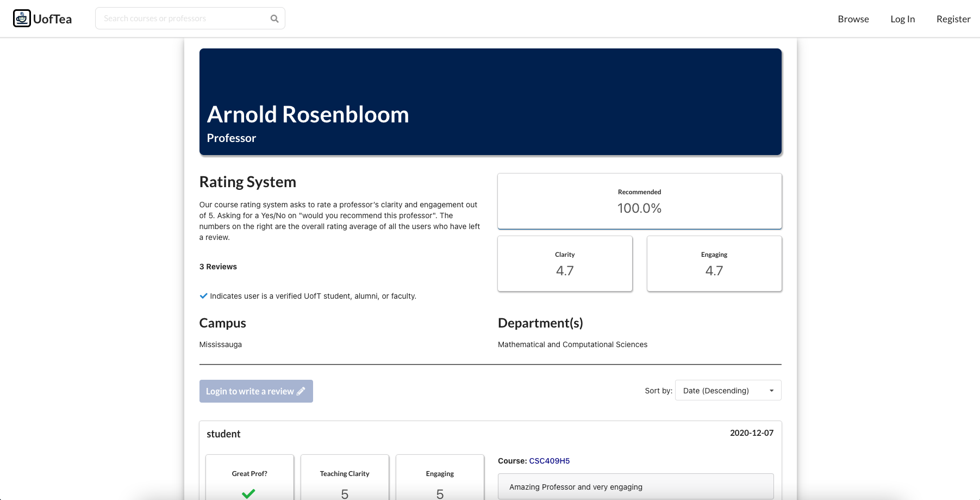Image resolution: width=980 pixels, height=500 pixels.
Task: Click the Clarity 4.7 rating card
Action: pos(565,264)
